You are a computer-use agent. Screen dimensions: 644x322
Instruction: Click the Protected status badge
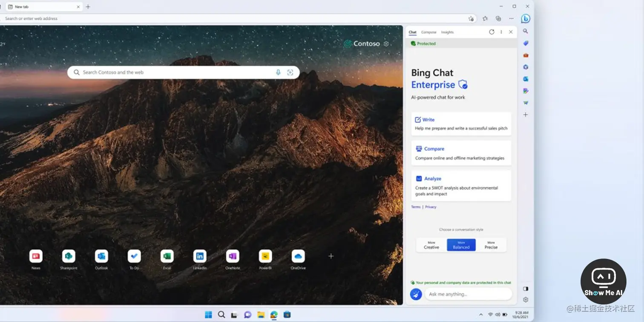(423, 43)
